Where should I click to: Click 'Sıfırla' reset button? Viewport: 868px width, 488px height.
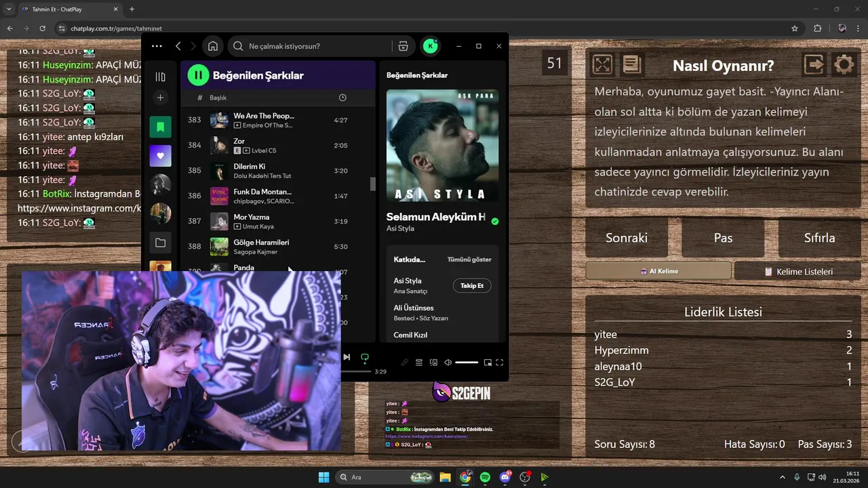point(819,238)
